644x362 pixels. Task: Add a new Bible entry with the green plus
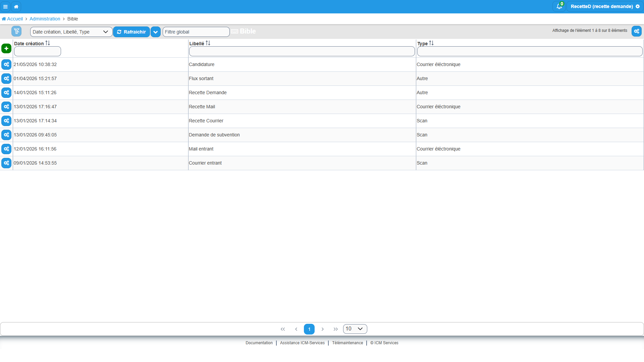click(x=6, y=49)
